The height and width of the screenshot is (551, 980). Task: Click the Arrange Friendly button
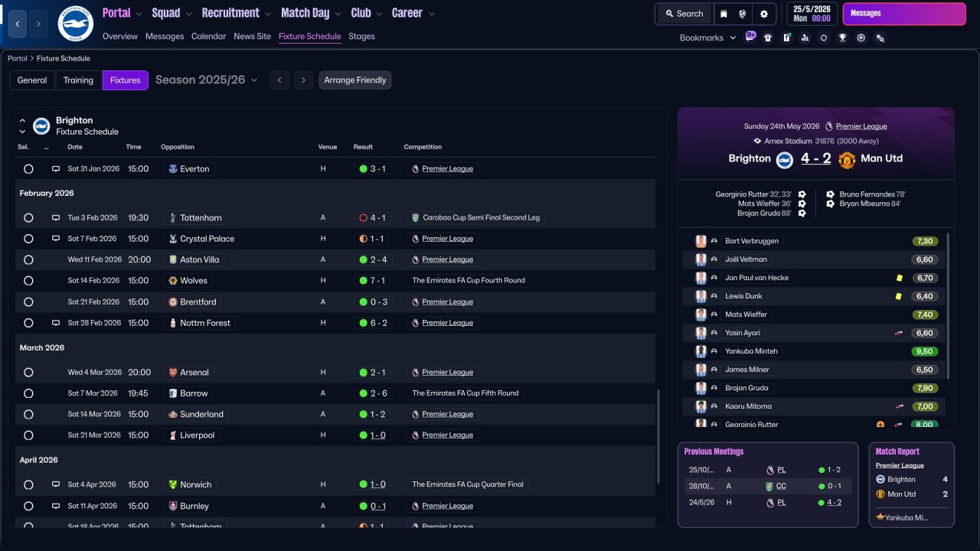(x=355, y=80)
